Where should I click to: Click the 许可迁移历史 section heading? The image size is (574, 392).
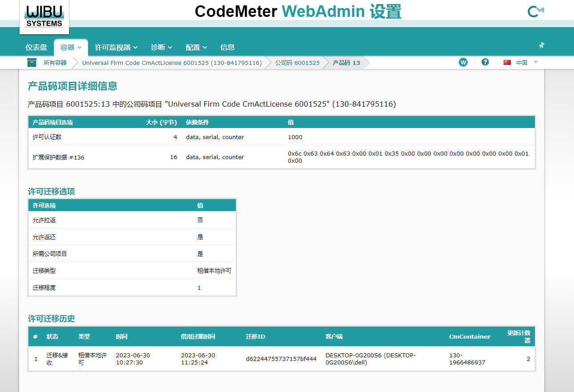point(52,319)
